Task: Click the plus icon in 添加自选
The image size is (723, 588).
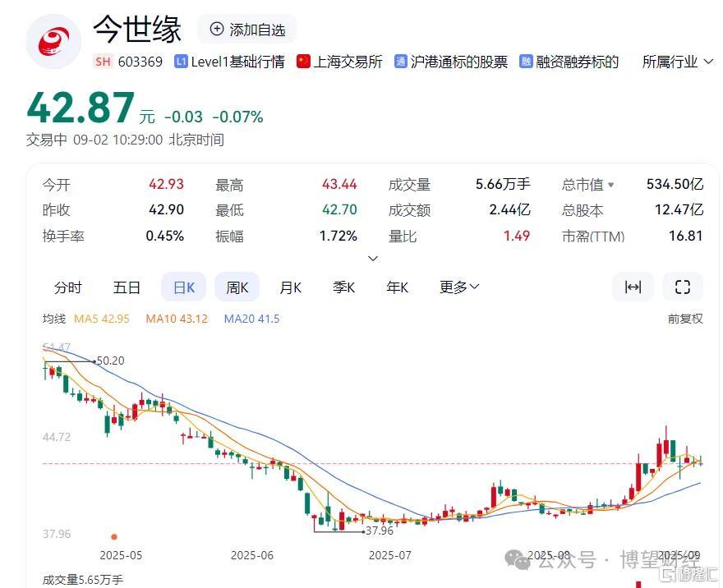Action: coord(216,29)
